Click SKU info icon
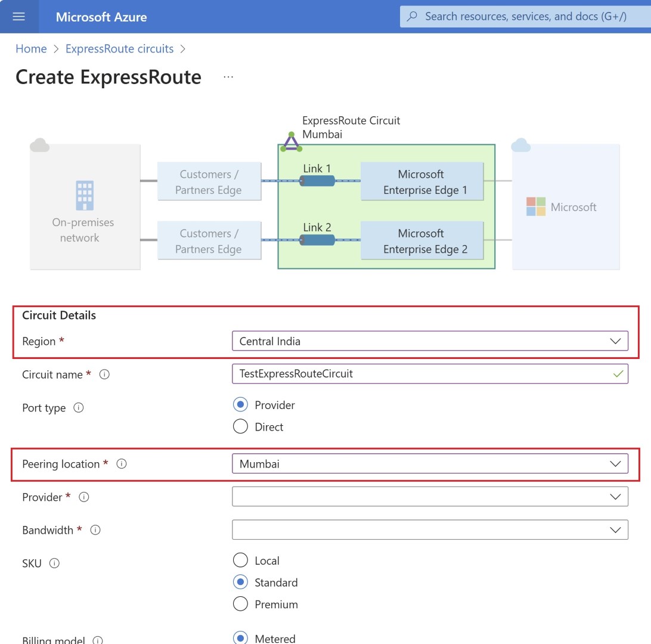The height and width of the screenshot is (644, 651). coord(54,563)
